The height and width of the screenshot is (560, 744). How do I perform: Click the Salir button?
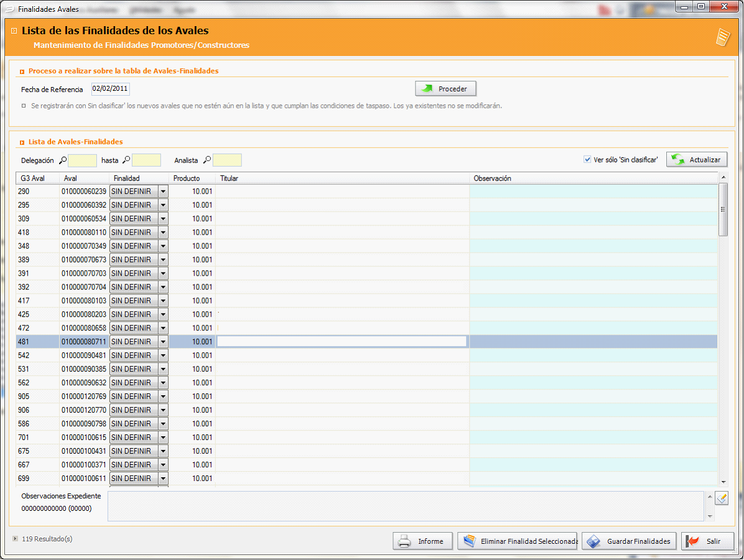(x=707, y=541)
